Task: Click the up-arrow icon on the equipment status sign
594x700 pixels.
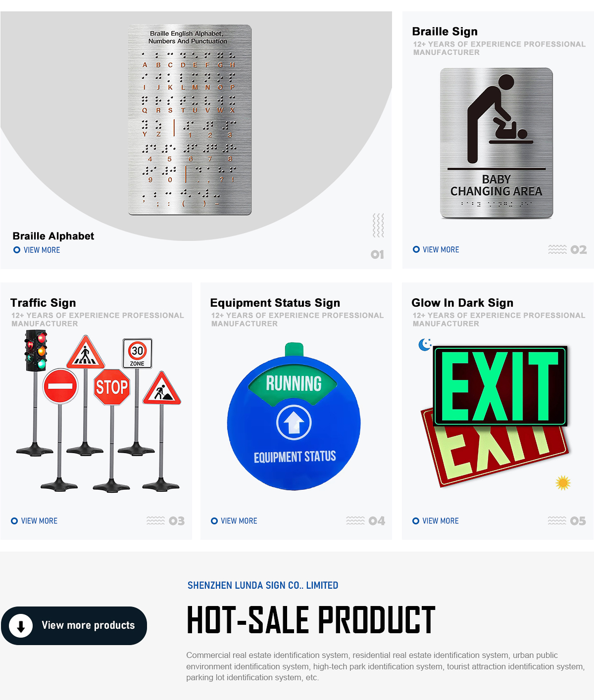Action: coord(294,422)
